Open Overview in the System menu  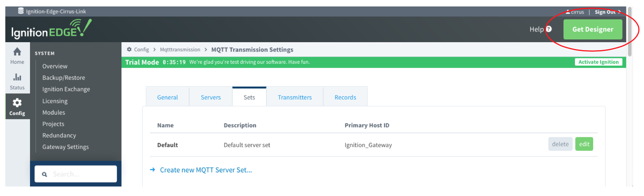55,66
